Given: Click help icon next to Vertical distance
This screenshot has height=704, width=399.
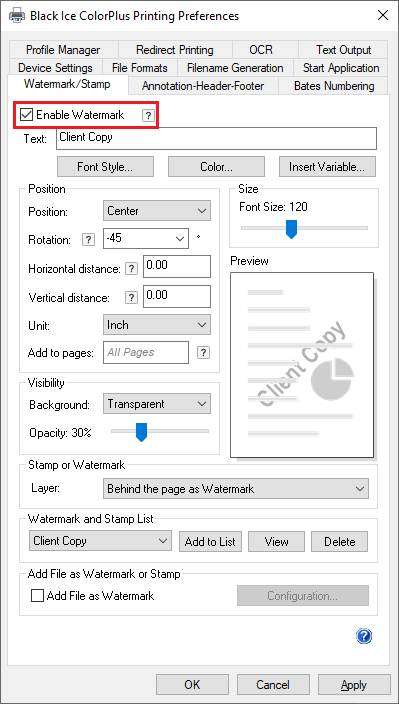Looking at the screenshot, I should pyautogui.click(x=131, y=298).
